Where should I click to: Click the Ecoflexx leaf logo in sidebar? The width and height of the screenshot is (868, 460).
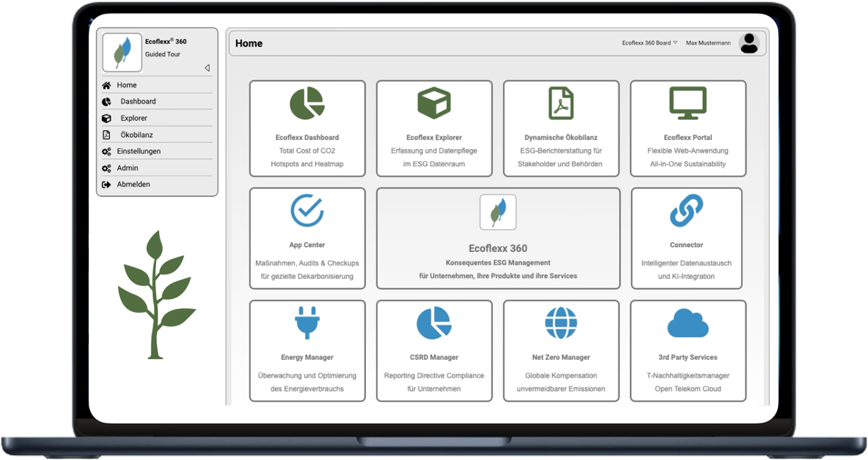click(x=122, y=53)
